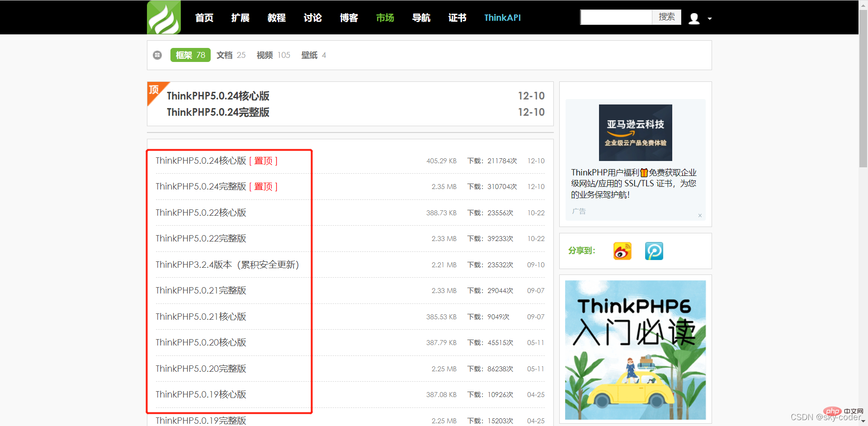The height and width of the screenshot is (426, 868).
Task: Share to Tencent Weibo icon
Action: (x=654, y=251)
